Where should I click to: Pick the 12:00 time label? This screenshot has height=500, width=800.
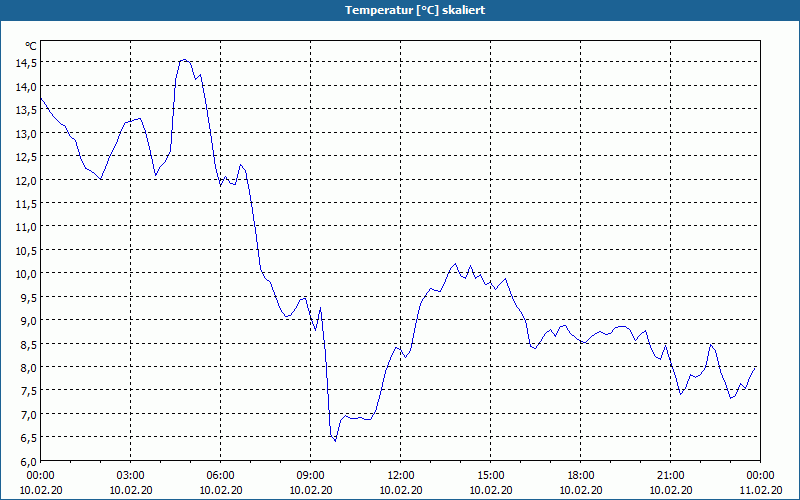pos(401,476)
